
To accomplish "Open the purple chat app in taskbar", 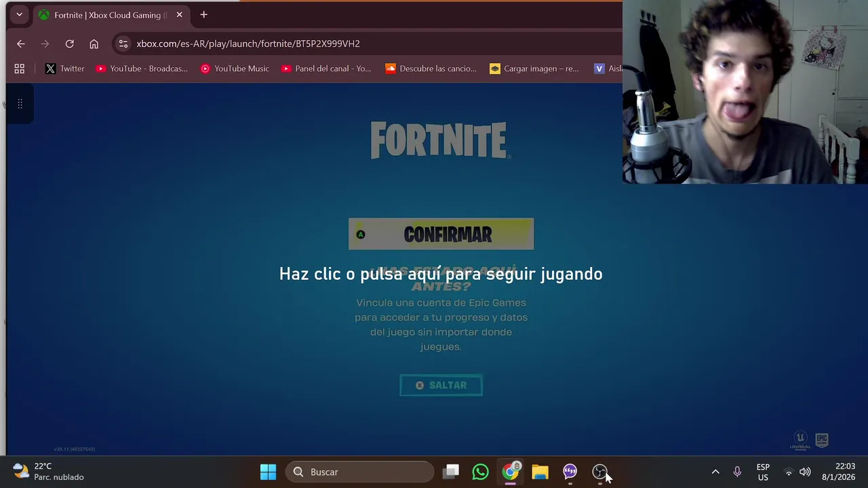I will [x=570, y=472].
